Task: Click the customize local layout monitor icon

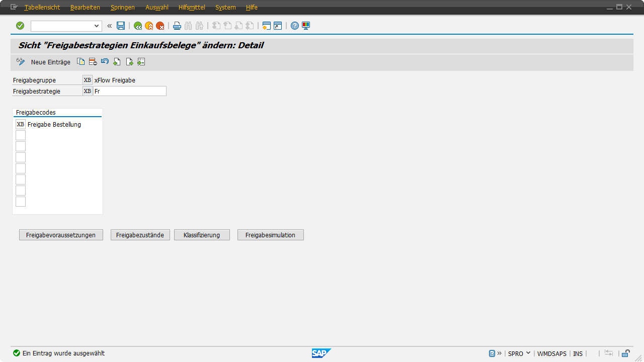Action: (306, 26)
